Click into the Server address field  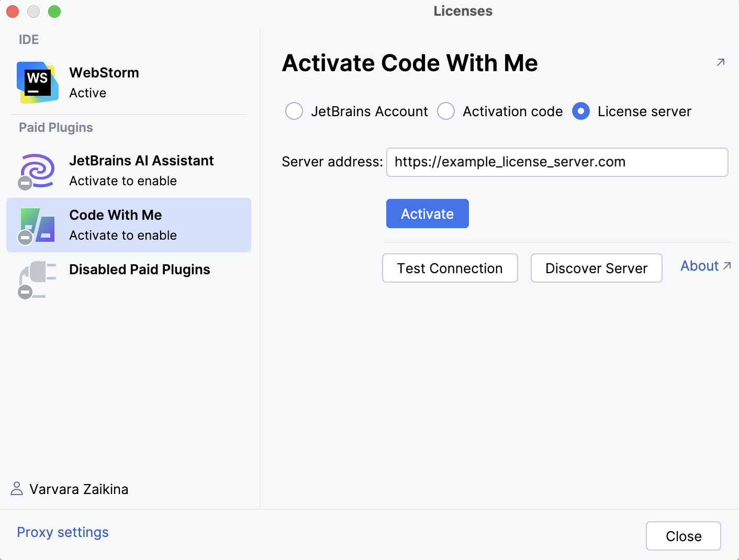click(x=557, y=162)
